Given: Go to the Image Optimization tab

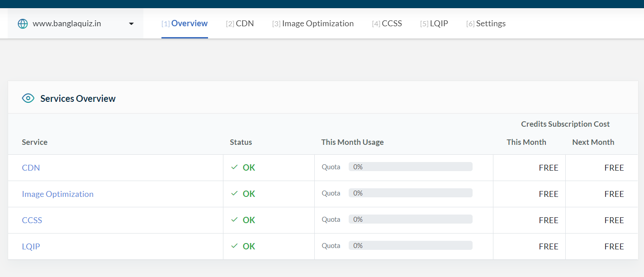Looking at the screenshot, I should tap(313, 24).
